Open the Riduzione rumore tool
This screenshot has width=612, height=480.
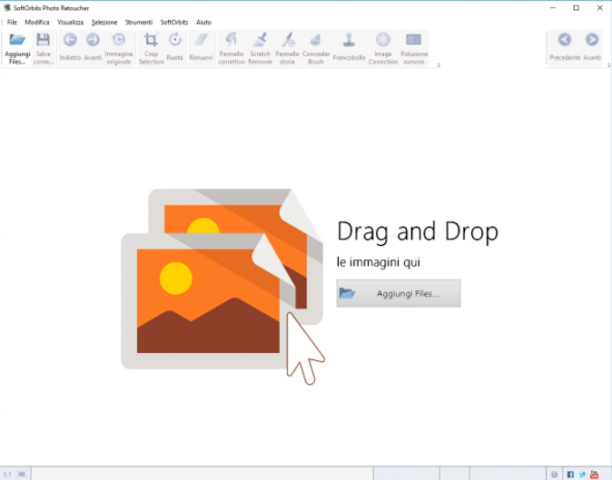414,40
